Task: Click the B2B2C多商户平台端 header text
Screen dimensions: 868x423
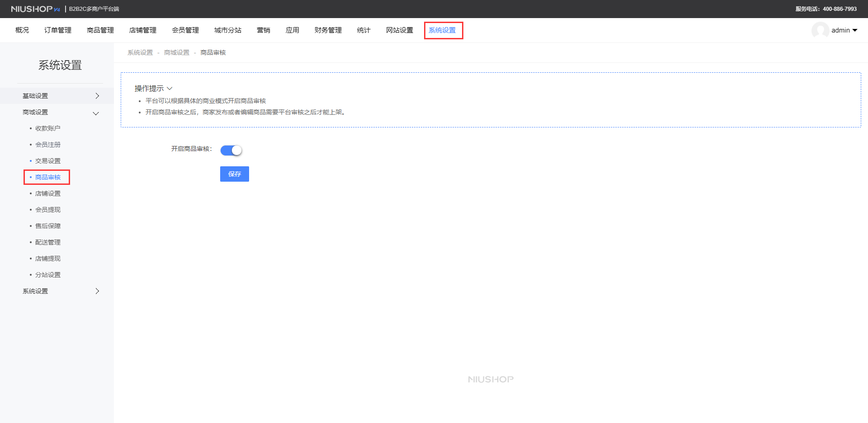Action: (94, 9)
